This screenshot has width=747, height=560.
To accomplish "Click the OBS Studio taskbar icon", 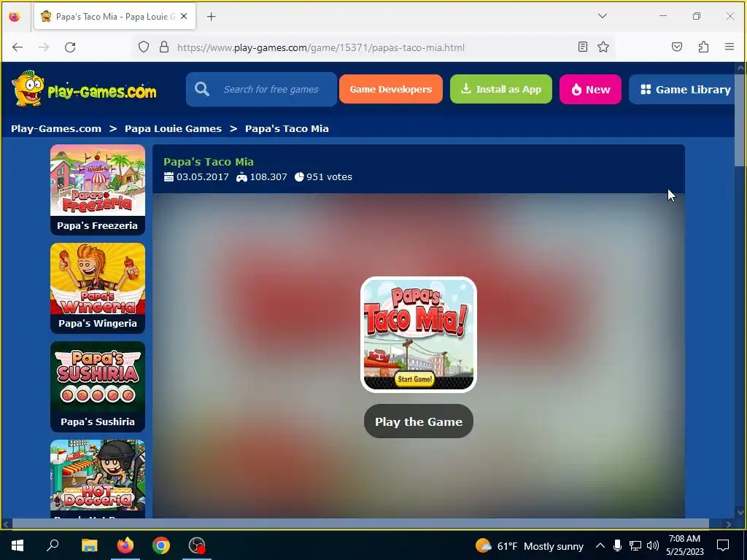I will tap(197, 545).
